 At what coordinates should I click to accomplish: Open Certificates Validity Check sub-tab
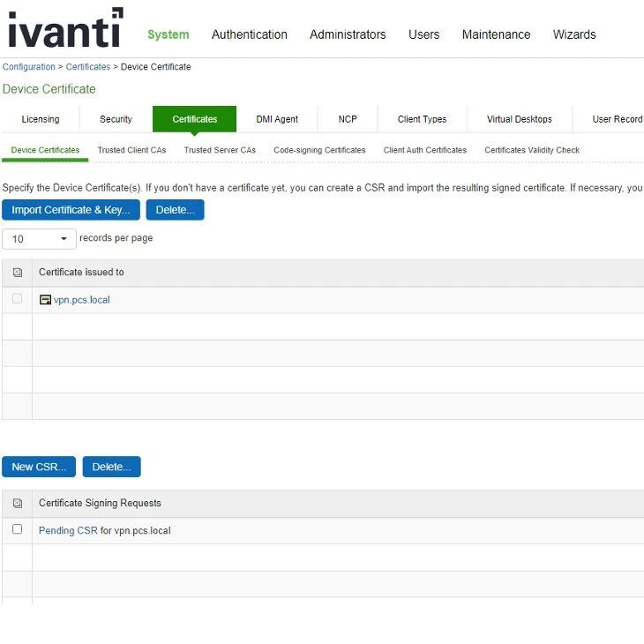tap(532, 150)
